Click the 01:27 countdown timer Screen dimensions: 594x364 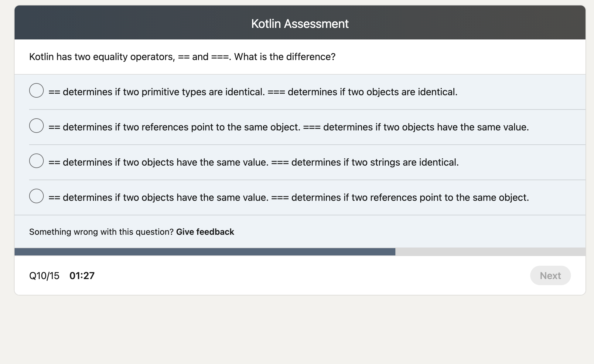(82, 275)
